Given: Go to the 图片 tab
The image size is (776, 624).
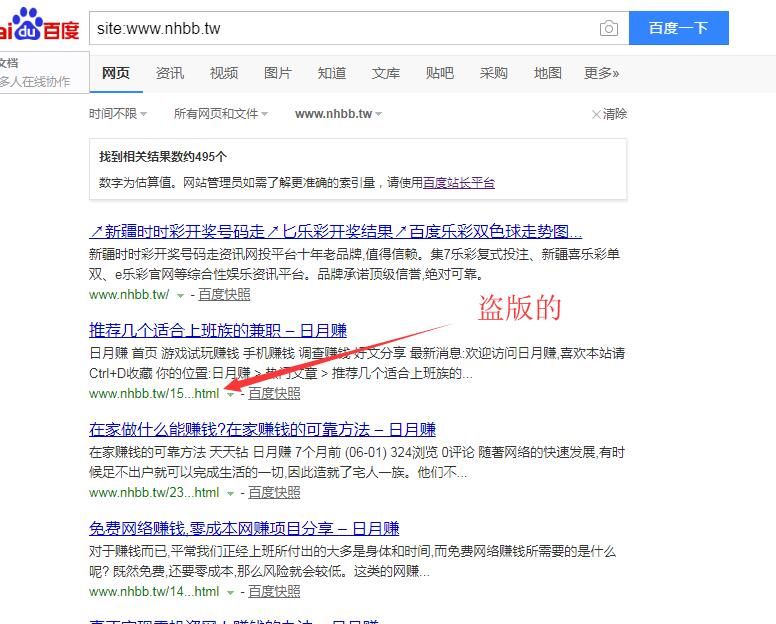Looking at the screenshot, I should 278,73.
